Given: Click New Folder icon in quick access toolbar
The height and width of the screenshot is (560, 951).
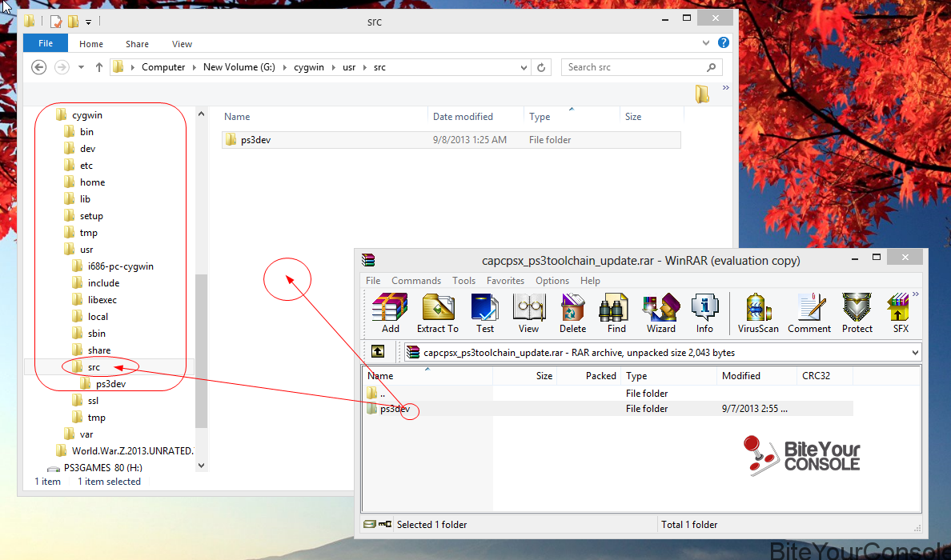Looking at the screenshot, I should [73, 22].
